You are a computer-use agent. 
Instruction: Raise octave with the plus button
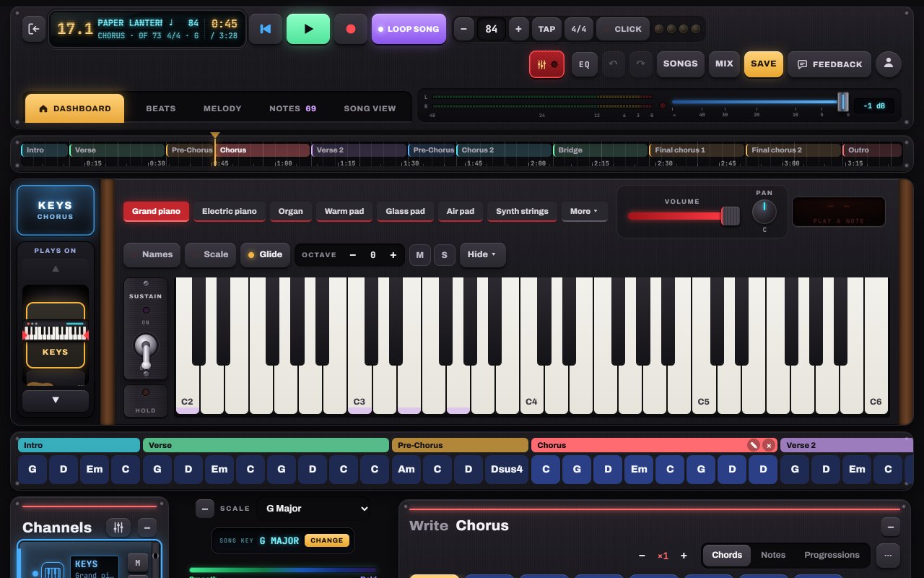[x=393, y=255]
